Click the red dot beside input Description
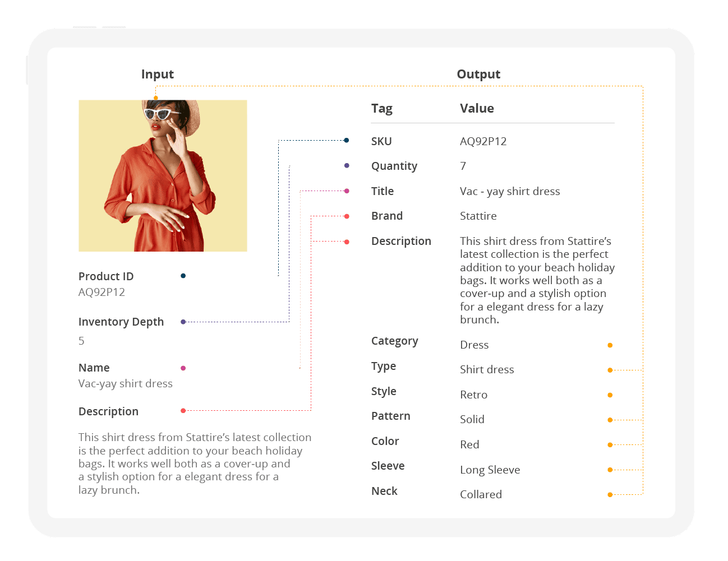 coord(183,411)
